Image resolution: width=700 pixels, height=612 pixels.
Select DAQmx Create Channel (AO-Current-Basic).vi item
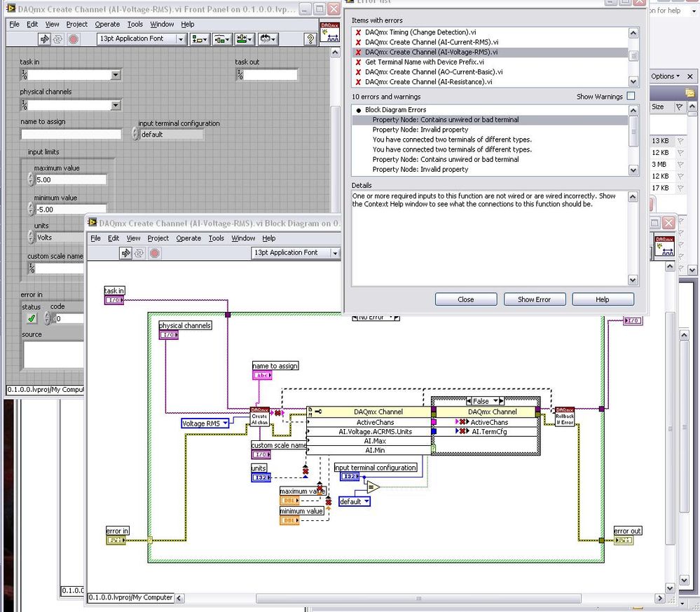tap(490, 72)
